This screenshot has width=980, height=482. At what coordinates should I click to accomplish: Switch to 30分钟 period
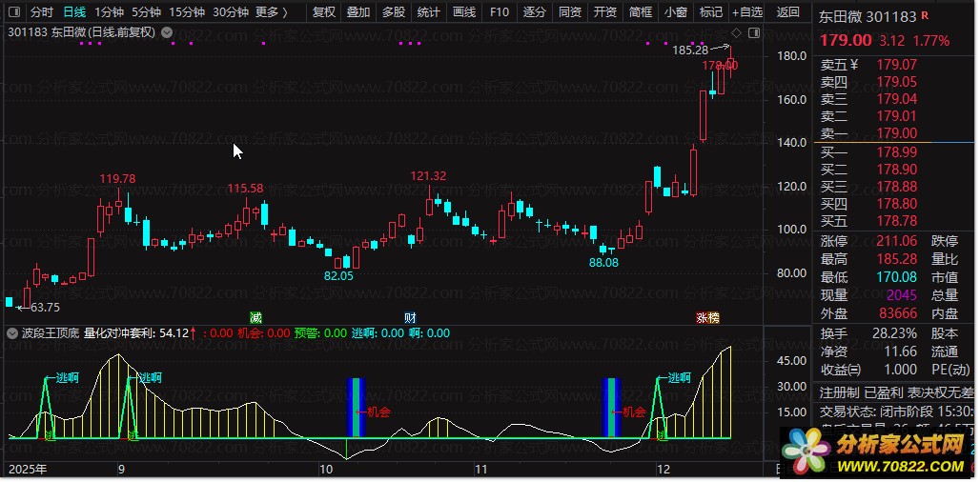231,11
